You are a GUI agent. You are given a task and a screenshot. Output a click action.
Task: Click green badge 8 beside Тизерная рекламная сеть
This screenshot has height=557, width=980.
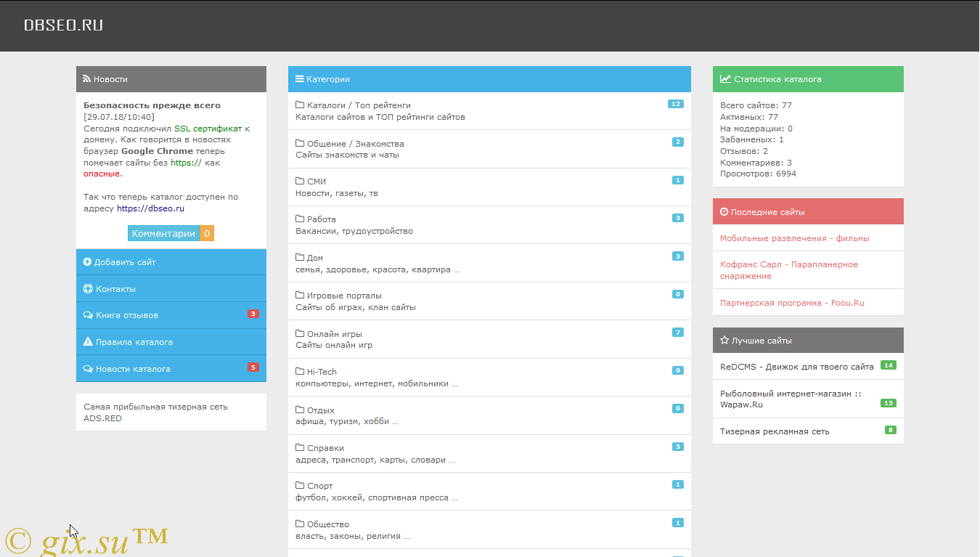click(x=891, y=430)
